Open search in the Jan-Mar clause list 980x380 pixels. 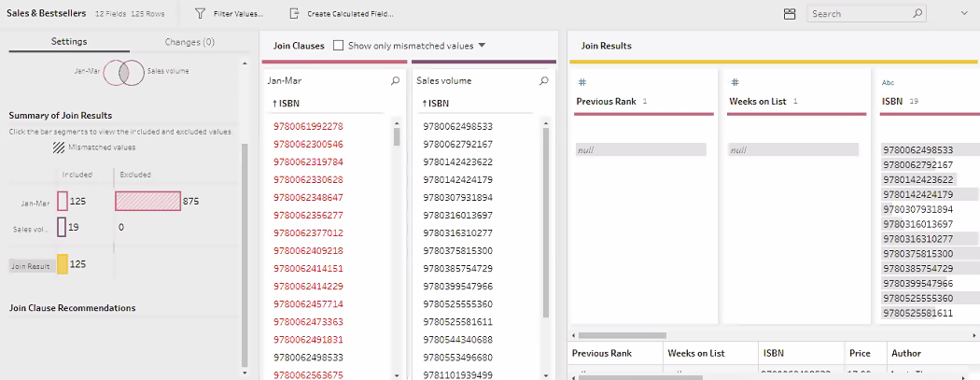pos(395,81)
